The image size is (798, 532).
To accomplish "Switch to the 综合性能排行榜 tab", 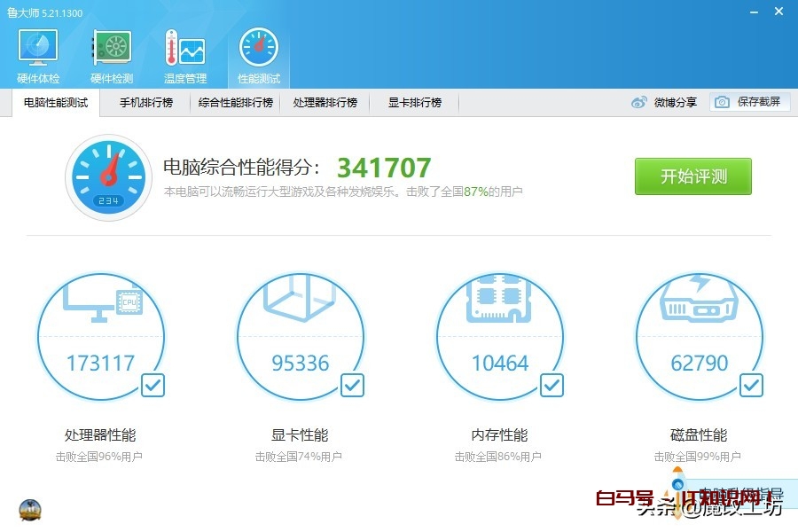I will pos(236,103).
